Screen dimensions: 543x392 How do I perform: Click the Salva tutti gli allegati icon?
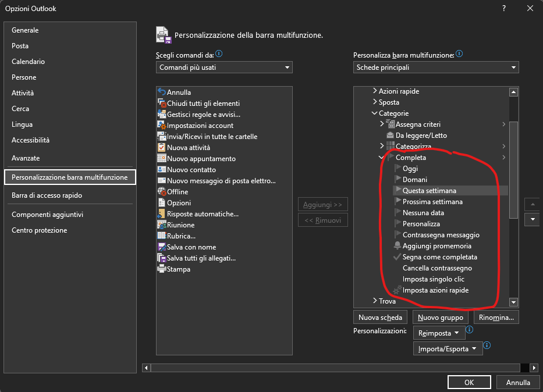pos(162,258)
